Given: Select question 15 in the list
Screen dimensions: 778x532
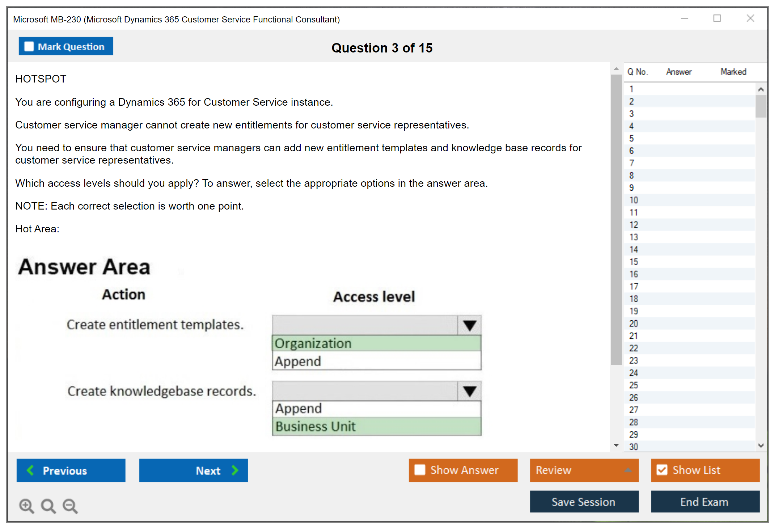Looking at the screenshot, I should 634,262.
